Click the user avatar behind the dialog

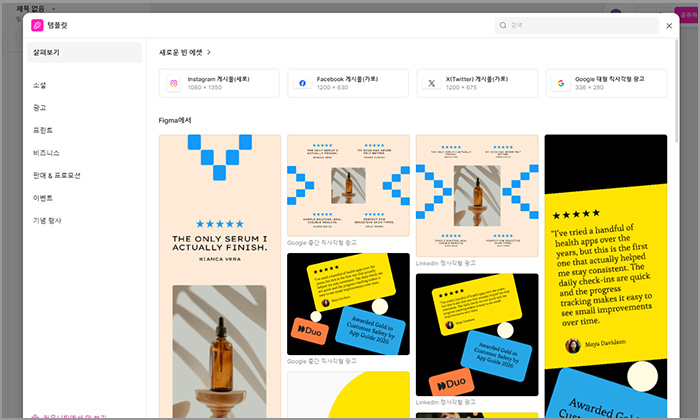[616, 11]
